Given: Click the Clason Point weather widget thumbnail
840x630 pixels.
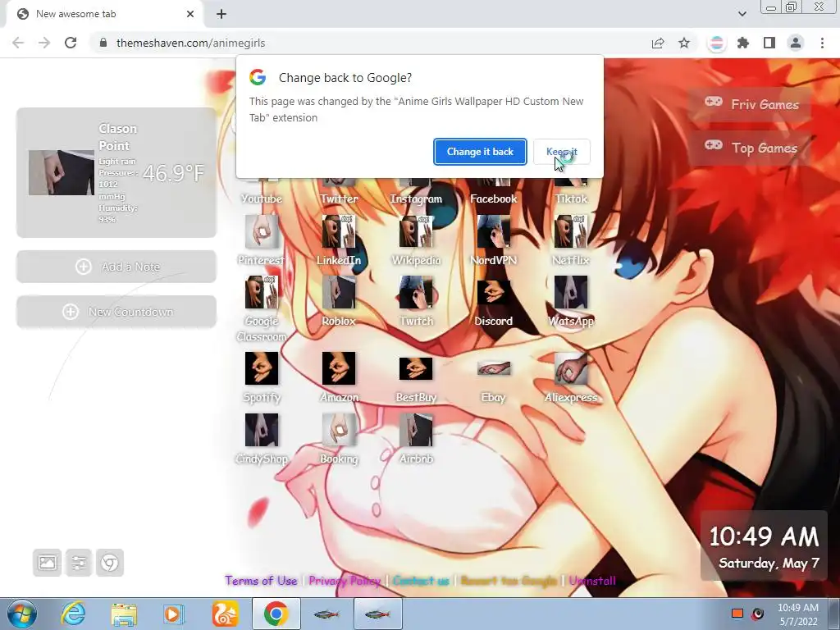Looking at the screenshot, I should [61, 172].
